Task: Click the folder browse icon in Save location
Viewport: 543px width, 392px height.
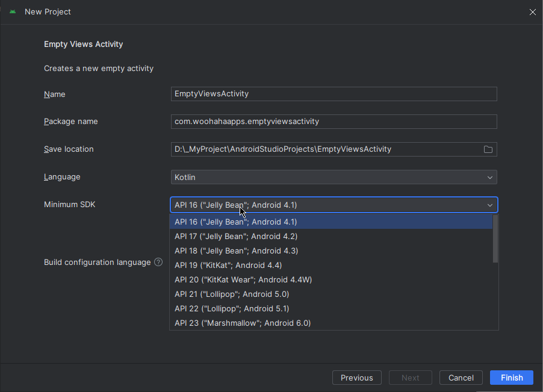Action: (x=488, y=149)
